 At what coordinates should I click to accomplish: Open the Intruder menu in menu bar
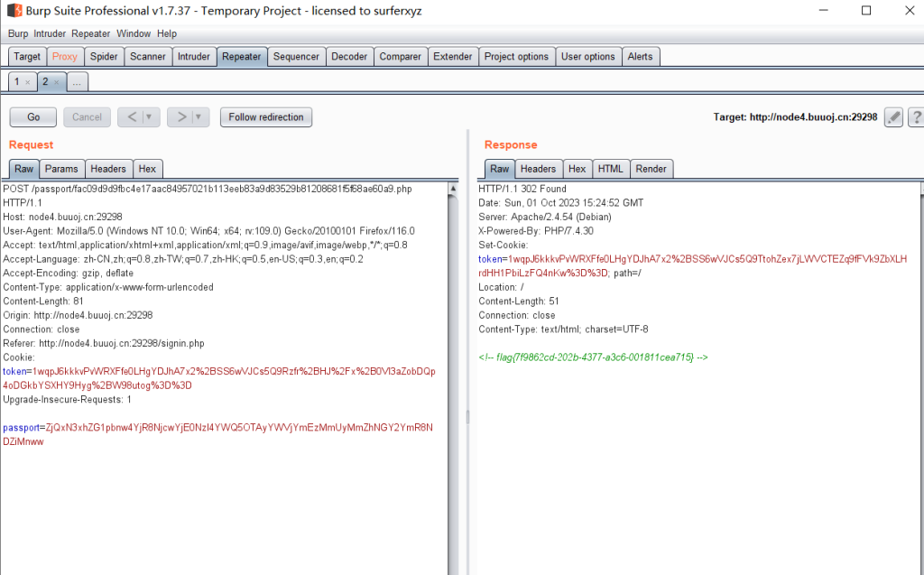coord(50,33)
